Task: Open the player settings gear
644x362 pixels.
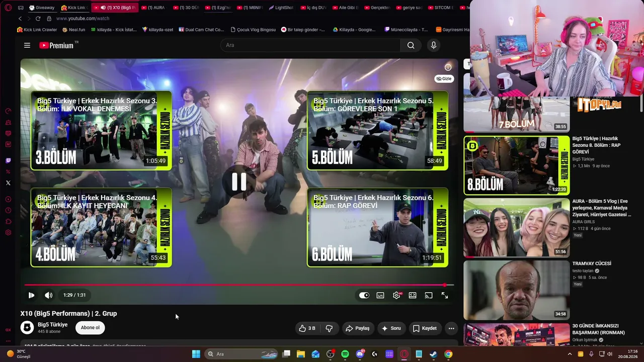Action: tap(396, 295)
